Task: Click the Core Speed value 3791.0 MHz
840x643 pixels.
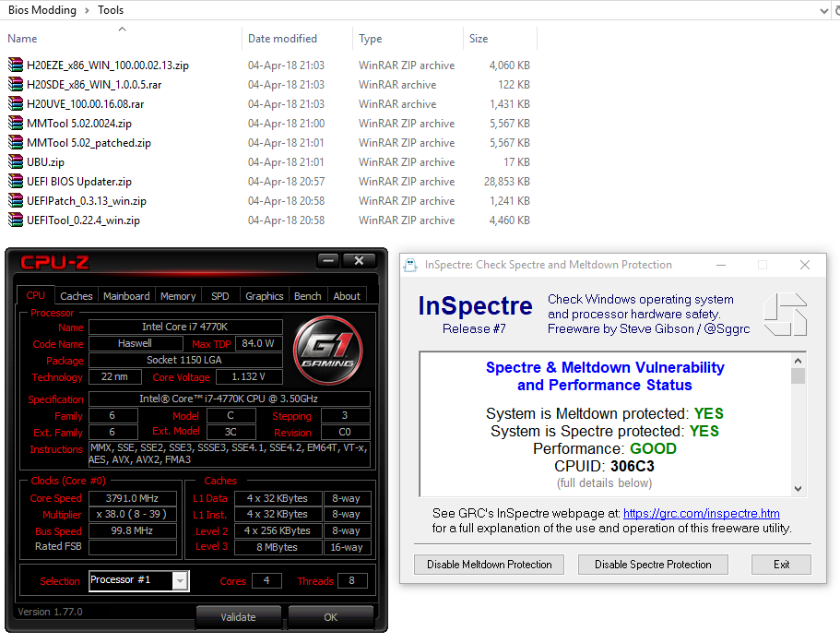Action: pos(133,498)
